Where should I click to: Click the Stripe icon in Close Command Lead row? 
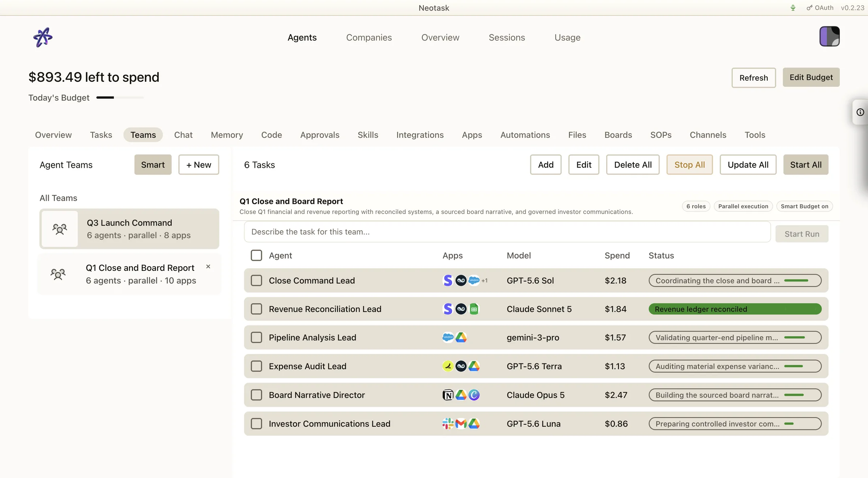[x=448, y=280]
